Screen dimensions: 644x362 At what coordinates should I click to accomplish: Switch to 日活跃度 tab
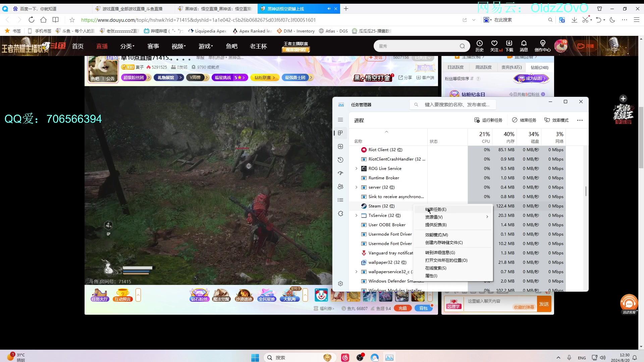(455, 67)
